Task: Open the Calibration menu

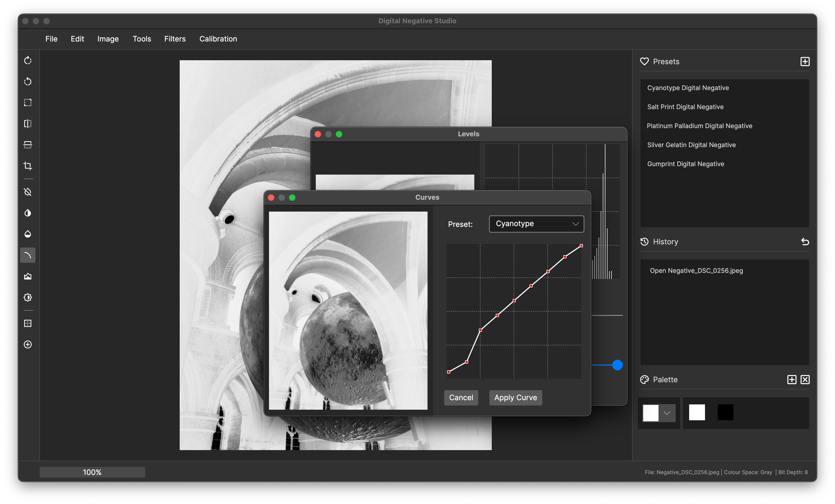Action: [218, 39]
